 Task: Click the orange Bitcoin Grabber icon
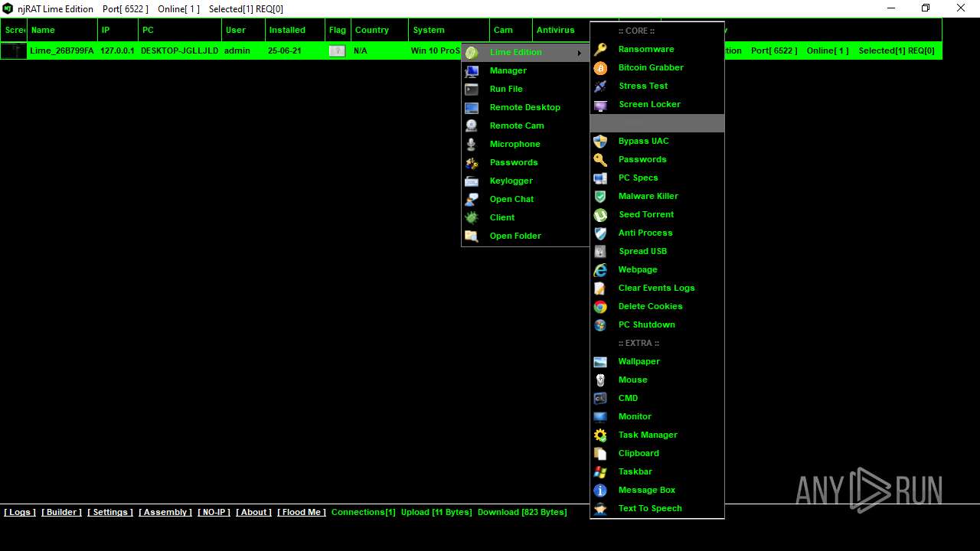[x=601, y=67]
